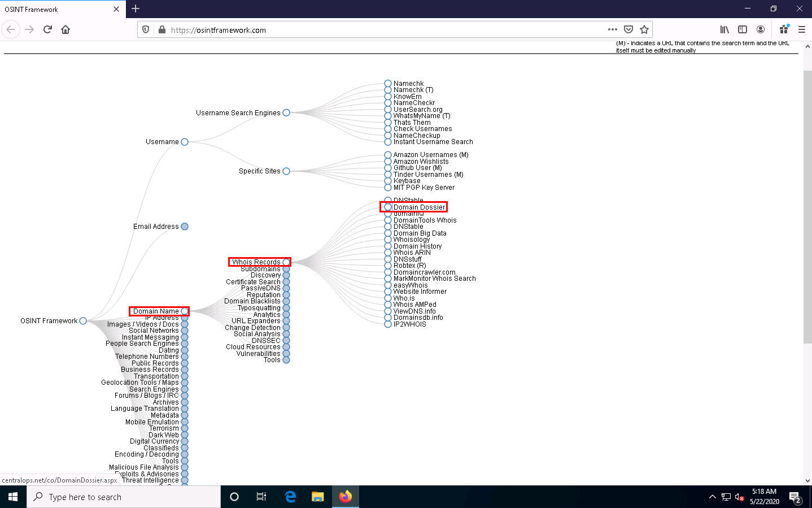Collapse the Whois Records node
812x508 pixels.
(x=286, y=262)
